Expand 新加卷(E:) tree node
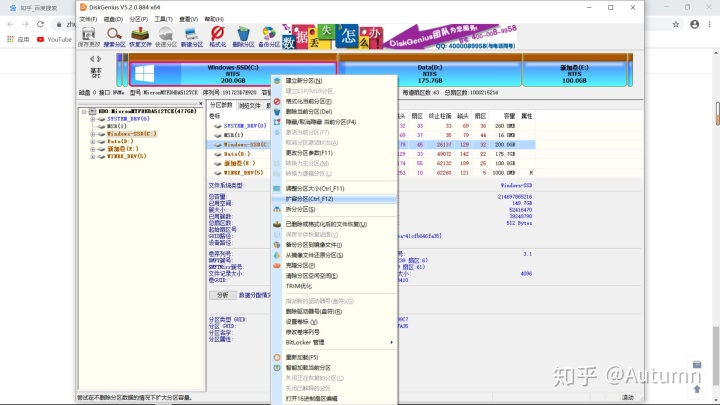The width and height of the screenshot is (720, 405). tap(92, 149)
